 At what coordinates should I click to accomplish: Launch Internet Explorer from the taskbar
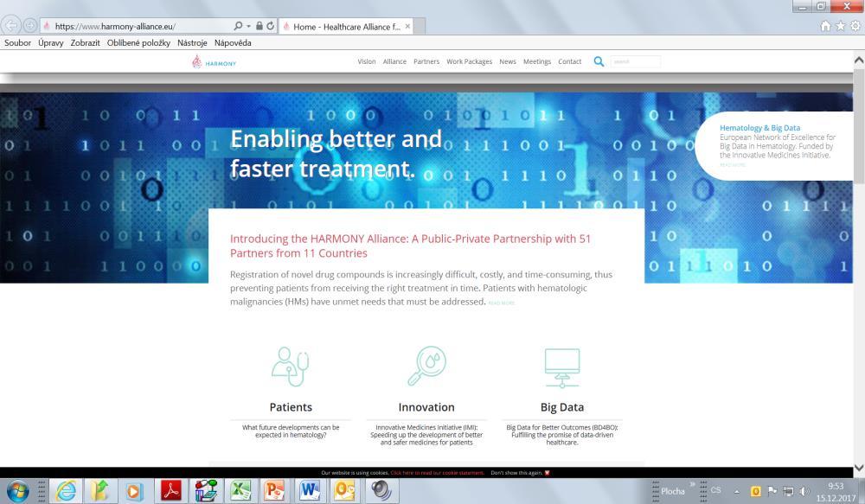coord(66,491)
